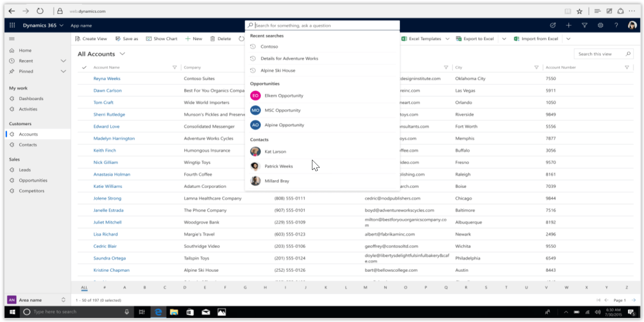Open Edge from the taskbar

pyautogui.click(x=158, y=312)
